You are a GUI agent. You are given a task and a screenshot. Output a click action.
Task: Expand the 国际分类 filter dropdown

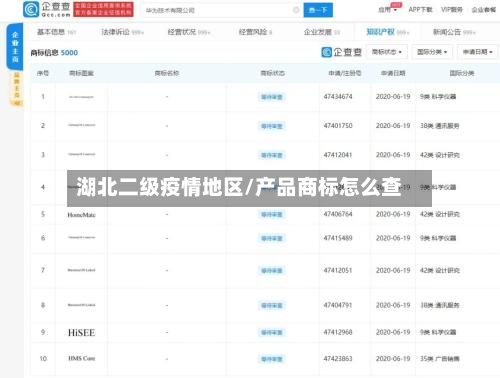(432, 52)
